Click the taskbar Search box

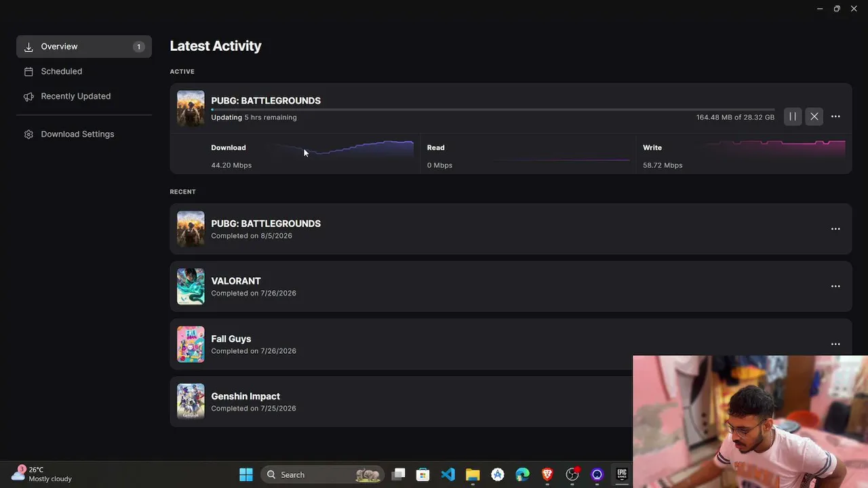pos(323,474)
